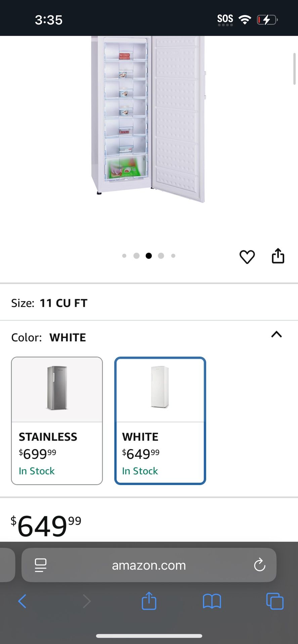Click the page scrollbar indicator
The image size is (298, 644).
coord(294,69)
